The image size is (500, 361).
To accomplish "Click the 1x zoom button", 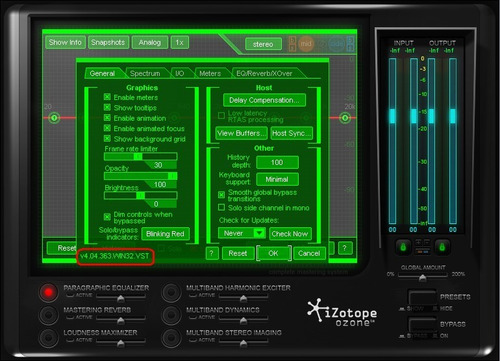I will (180, 42).
